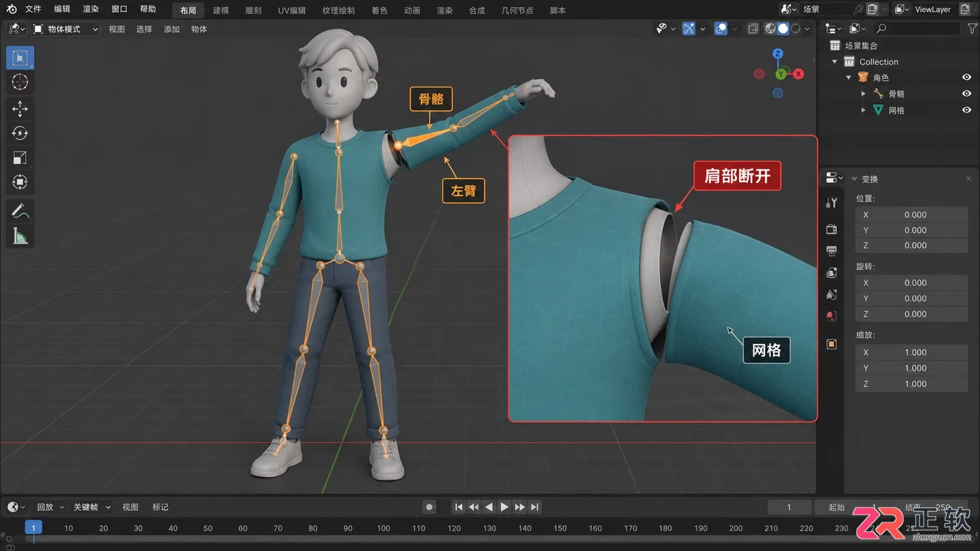Expand the 骨骼 tree item
Screen dimensions: 980x551
pos(864,94)
